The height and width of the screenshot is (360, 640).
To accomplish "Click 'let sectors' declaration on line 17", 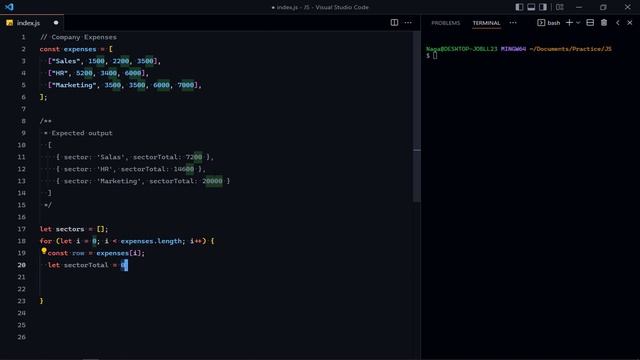I will (62, 229).
